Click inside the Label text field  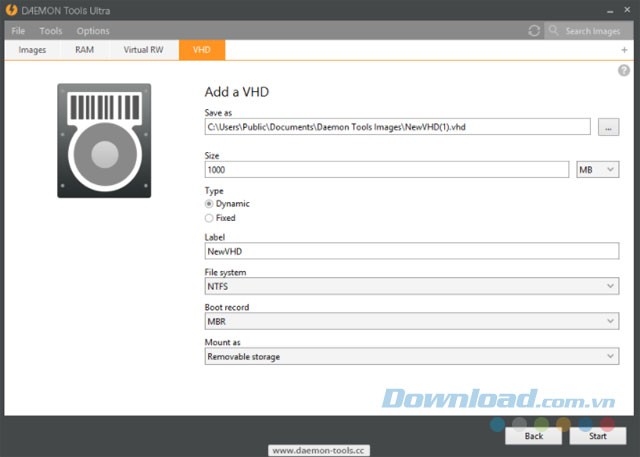[x=411, y=252]
